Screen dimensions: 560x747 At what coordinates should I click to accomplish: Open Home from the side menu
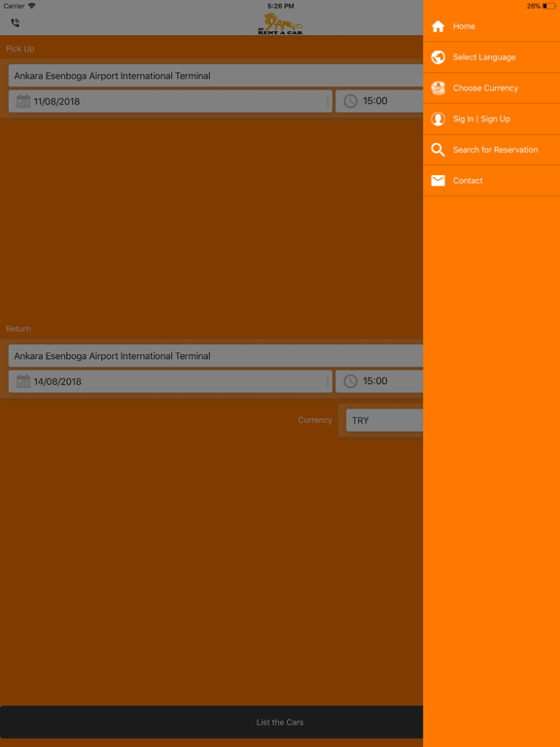491,26
